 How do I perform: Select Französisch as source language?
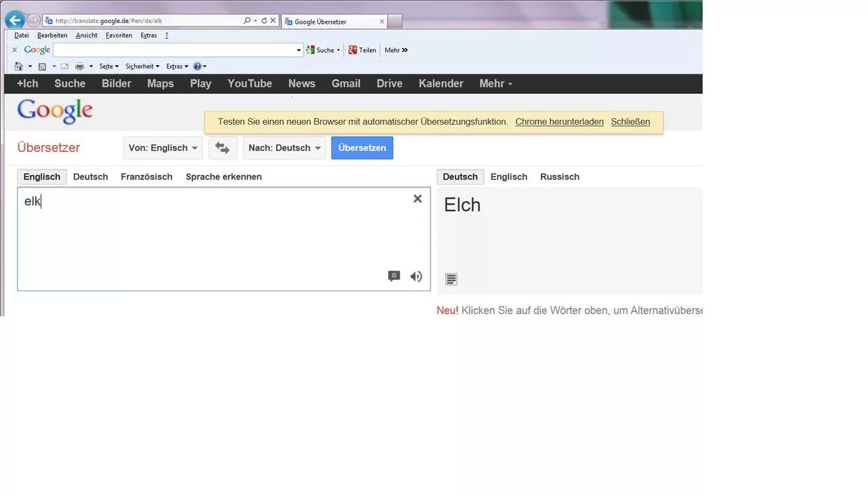pos(146,177)
